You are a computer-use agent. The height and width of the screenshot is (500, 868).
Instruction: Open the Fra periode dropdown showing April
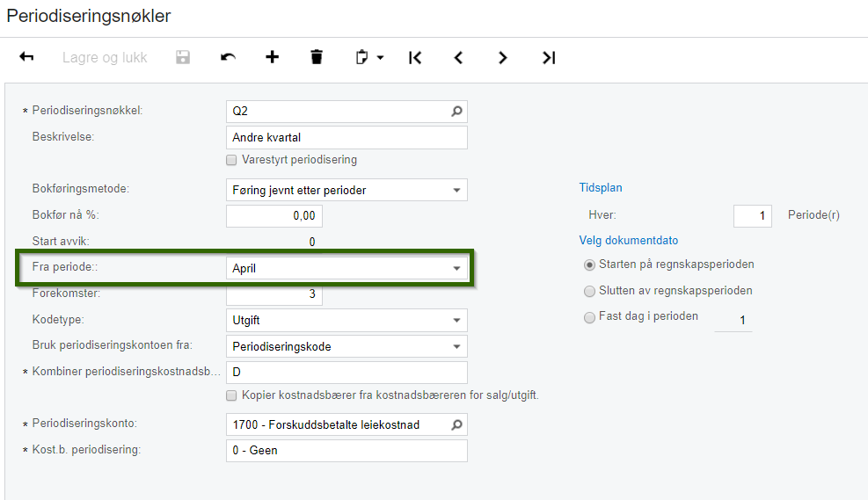point(456,268)
